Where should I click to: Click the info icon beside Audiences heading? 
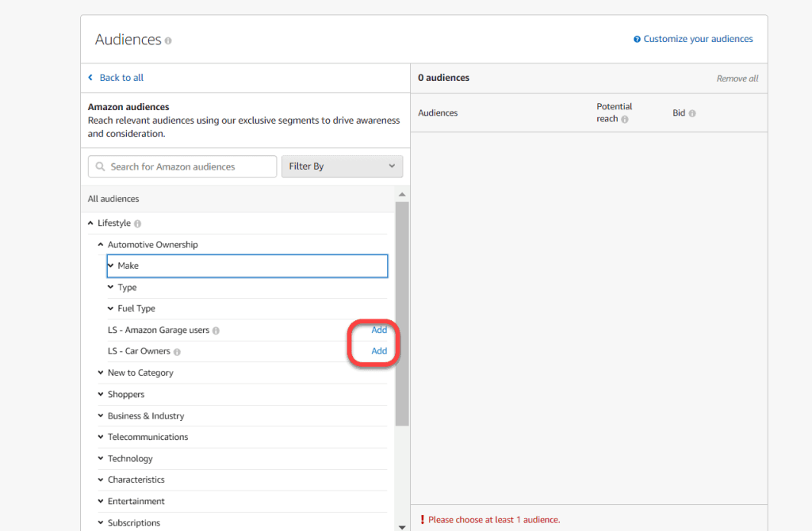point(168,40)
